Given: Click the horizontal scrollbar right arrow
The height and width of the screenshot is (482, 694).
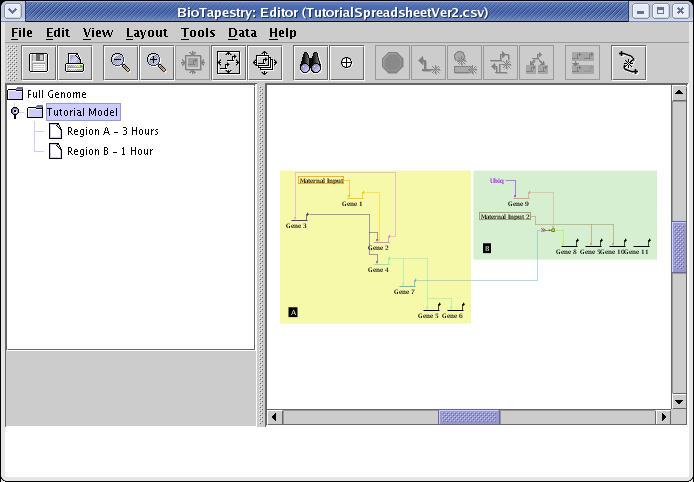Looking at the screenshot, I should click(x=663, y=416).
